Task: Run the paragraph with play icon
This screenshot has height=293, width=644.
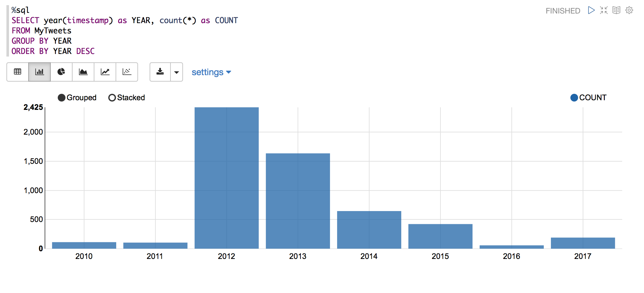Action: click(591, 10)
